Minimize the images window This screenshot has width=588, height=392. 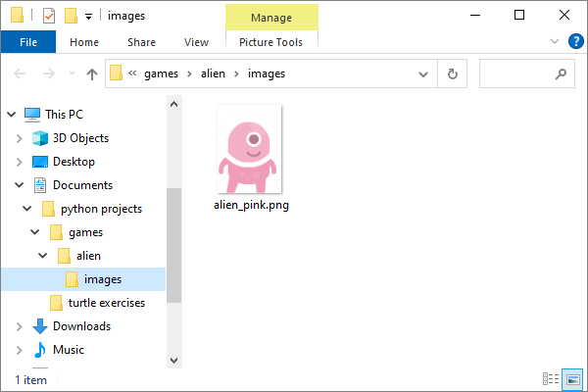pyautogui.click(x=475, y=16)
